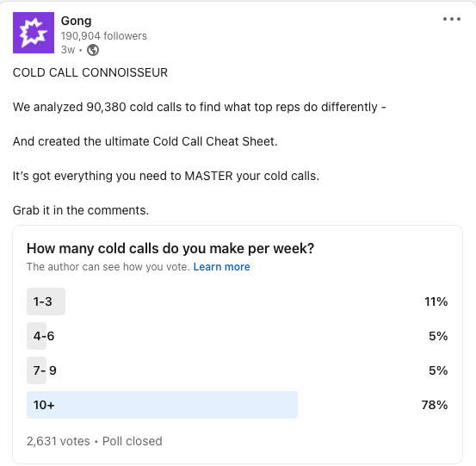Click the poll question heading

pyautogui.click(x=170, y=248)
